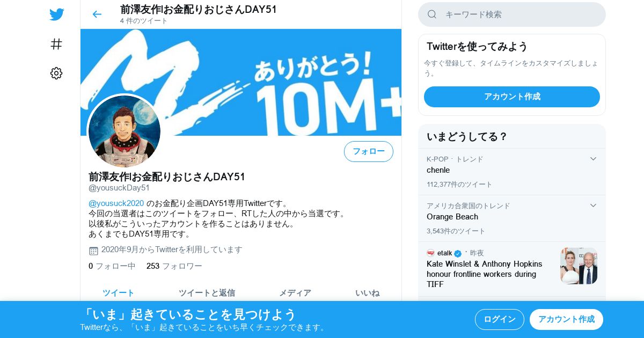This screenshot has width=644, height=338.
Task: Expand options for chenle trend
Action: (x=593, y=159)
